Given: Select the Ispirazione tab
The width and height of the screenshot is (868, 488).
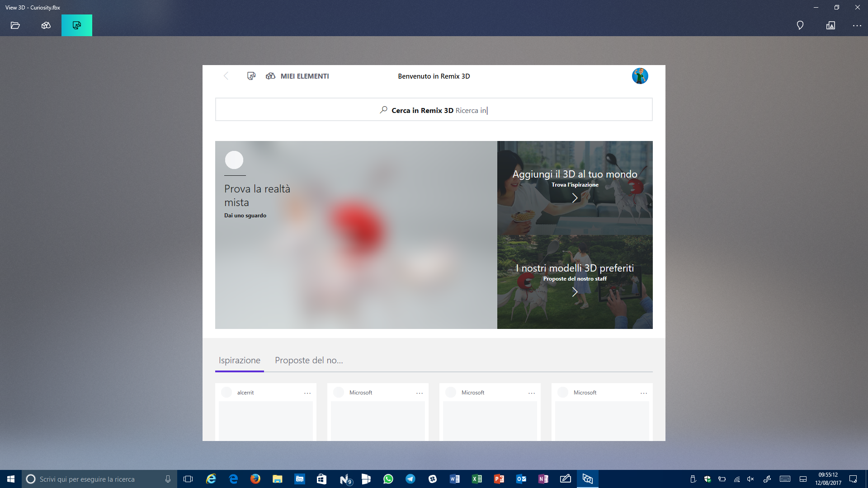Looking at the screenshot, I should click(x=240, y=360).
